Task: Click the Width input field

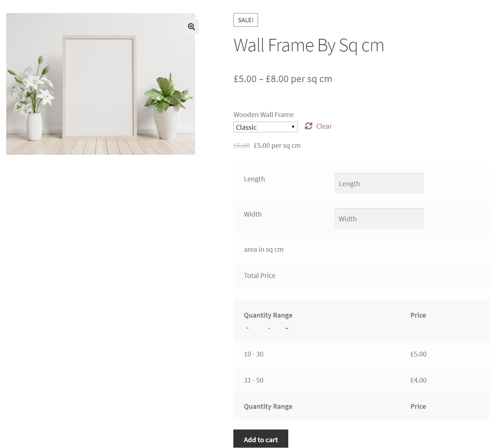Action: [379, 219]
